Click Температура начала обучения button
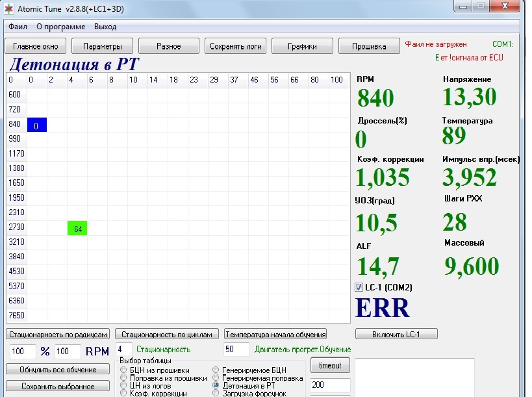 [275, 334]
